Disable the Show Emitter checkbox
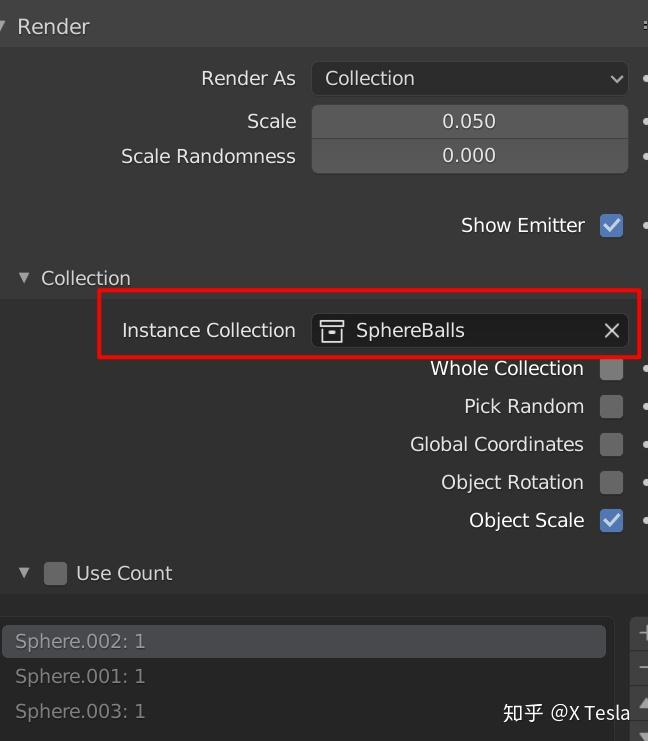648x741 pixels. [x=611, y=225]
